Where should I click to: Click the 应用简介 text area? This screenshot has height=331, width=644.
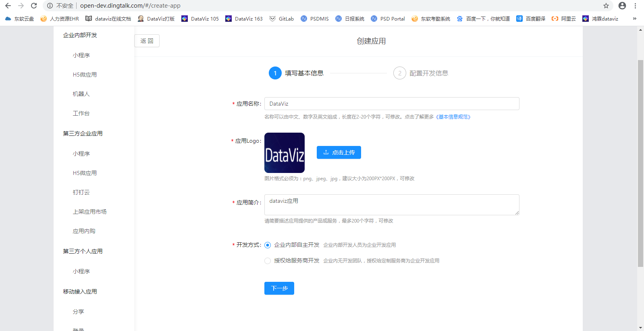click(x=392, y=205)
